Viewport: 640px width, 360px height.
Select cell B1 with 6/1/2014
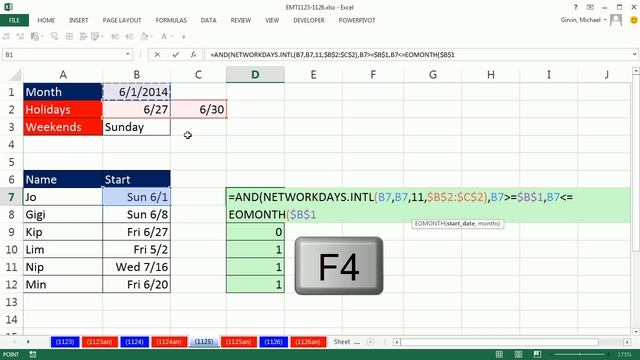(137, 92)
